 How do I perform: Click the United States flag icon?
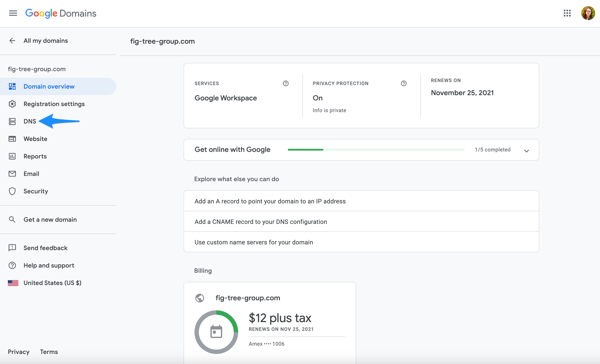tap(13, 283)
